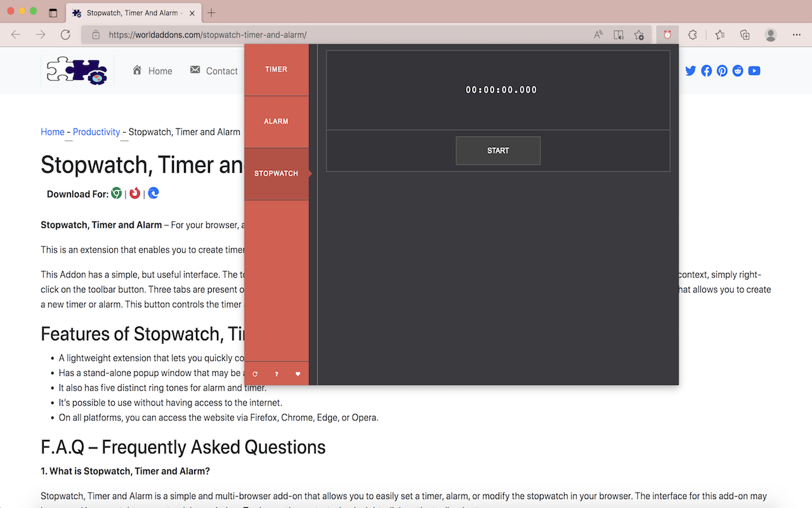Visit the Reddit social icon
The image size is (812, 508).
[x=738, y=70]
